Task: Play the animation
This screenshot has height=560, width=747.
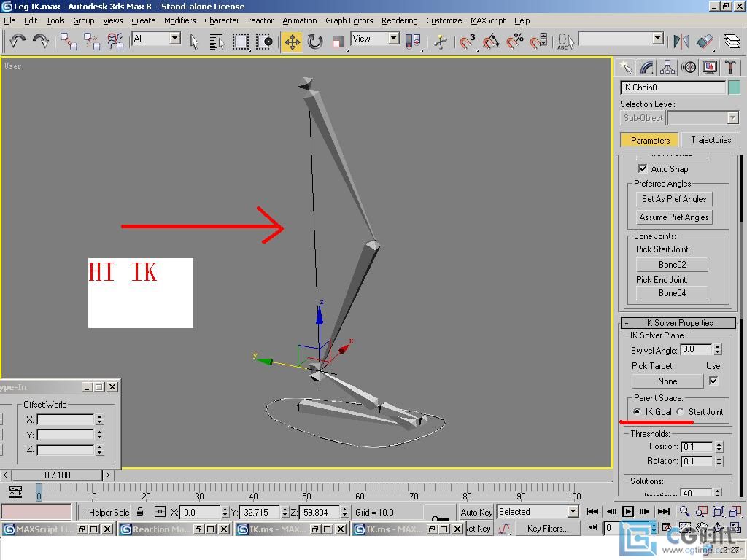Action: [x=628, y=511]
